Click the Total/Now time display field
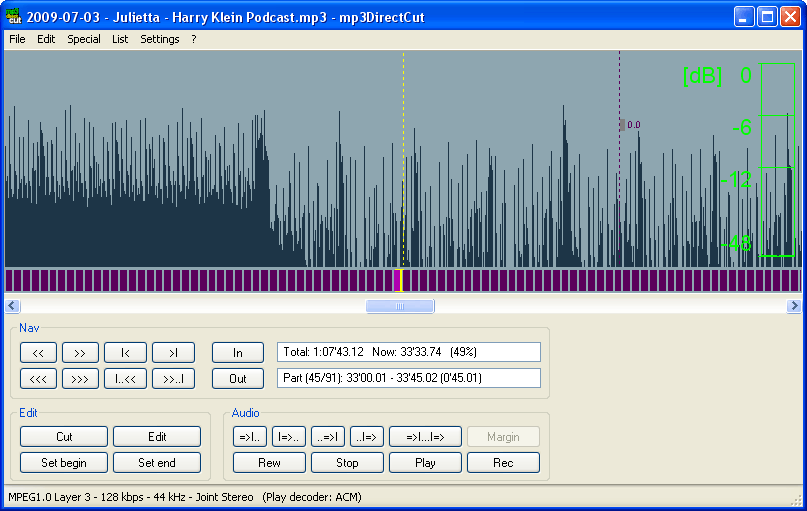 pos(409,352)
